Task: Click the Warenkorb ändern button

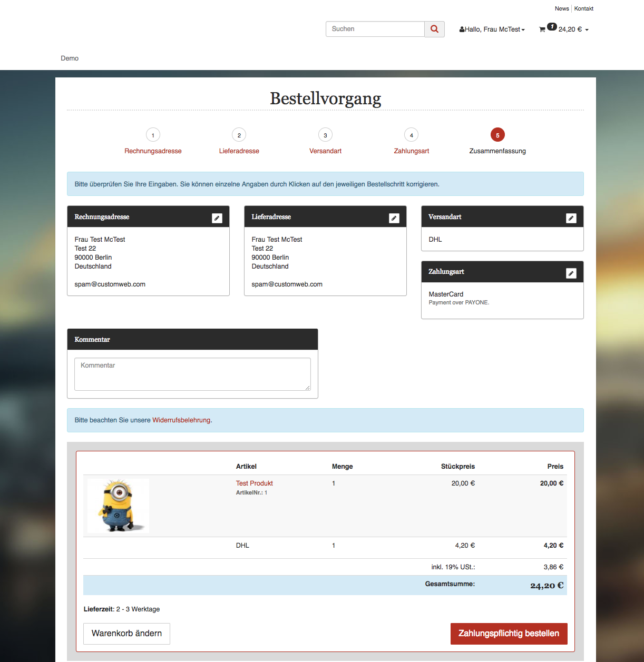Action: tap(126, 634)
